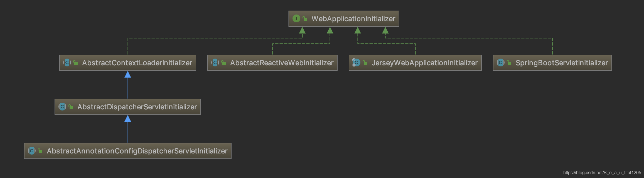The image size is (644, 178).
Task: Click the class icon on SpringBootServletInitializer
Action: (501, 63)
